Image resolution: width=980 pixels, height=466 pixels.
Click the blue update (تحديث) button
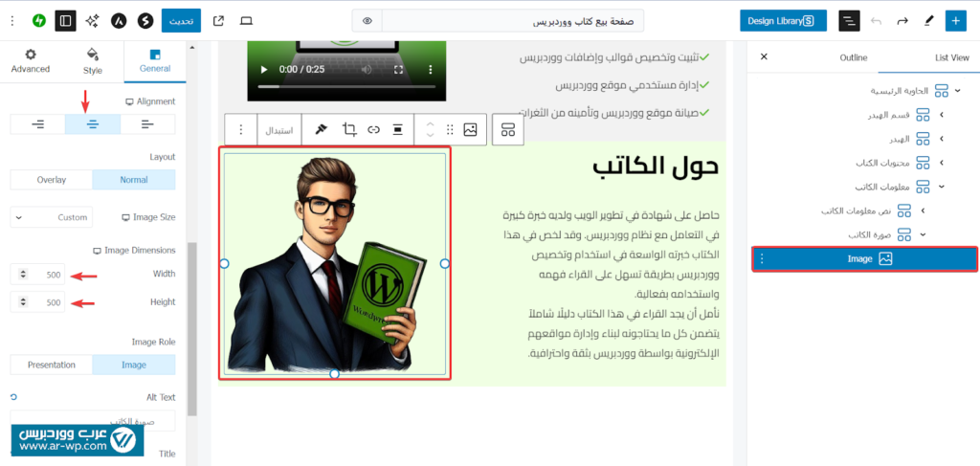181,21
